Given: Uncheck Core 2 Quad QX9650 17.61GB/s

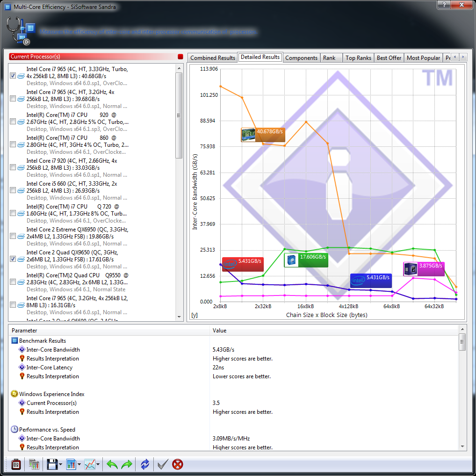Looking at the screenshot, I should (x=13, y=259).
